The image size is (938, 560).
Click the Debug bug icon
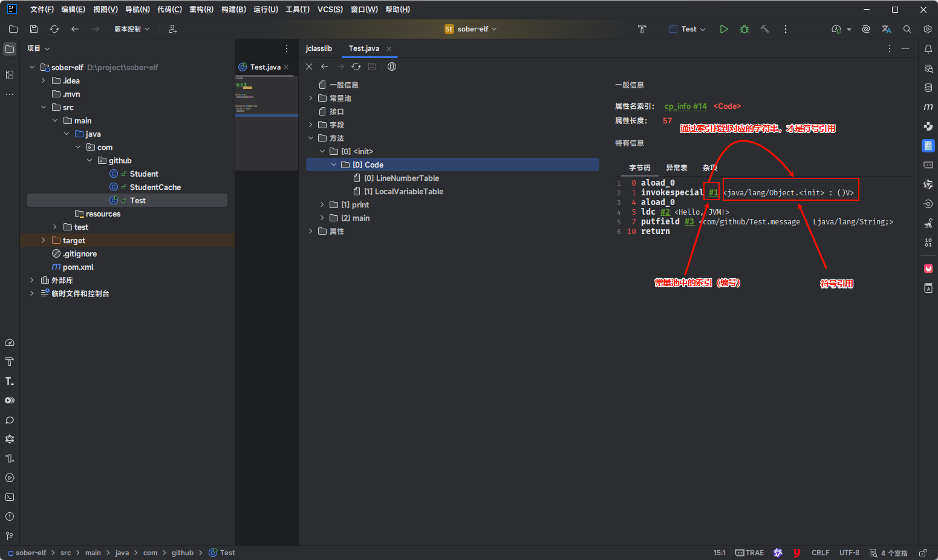[744, 29]
